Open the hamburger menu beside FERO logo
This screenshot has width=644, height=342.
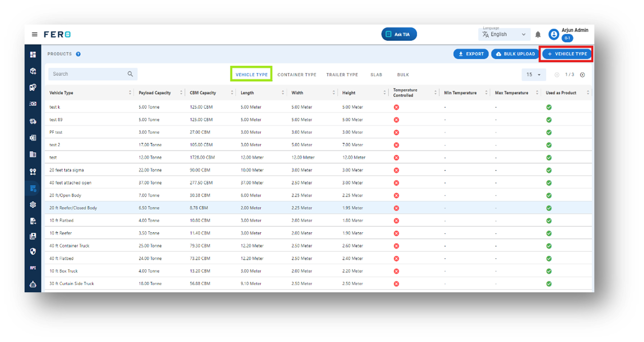(34, 35)
